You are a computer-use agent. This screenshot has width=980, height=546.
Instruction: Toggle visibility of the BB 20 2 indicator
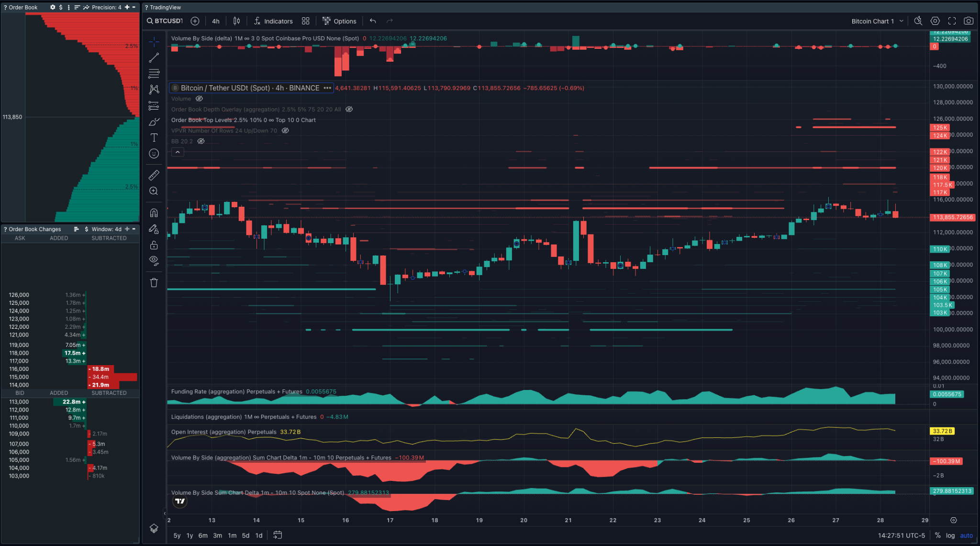pos(201,141)
